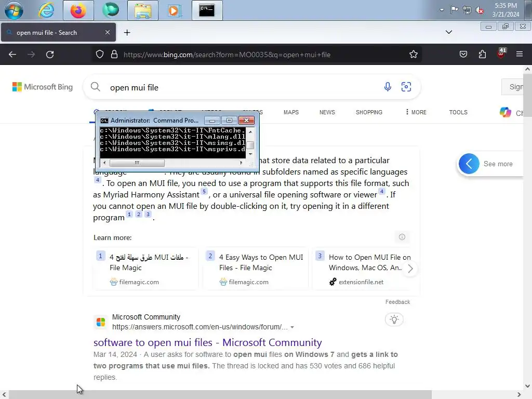Reload the current Bing page
532x399 pixels.
[x=50, y=54]
